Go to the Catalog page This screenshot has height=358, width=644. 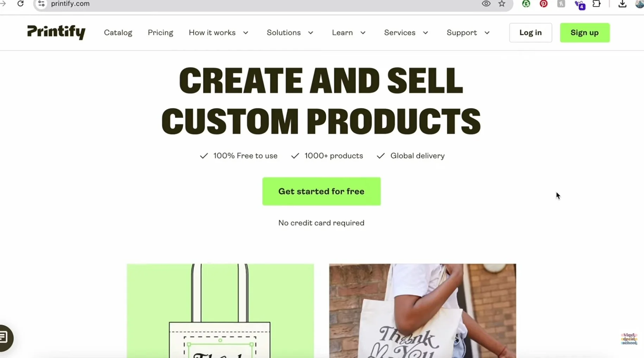tap(118, 33)
